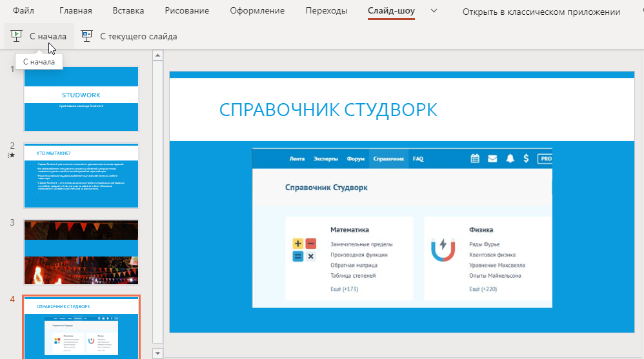This screenshot has height=359, width=644.
Task: Select the slide 1 STUDWORK thumbnail
Action: click(81, 99)
